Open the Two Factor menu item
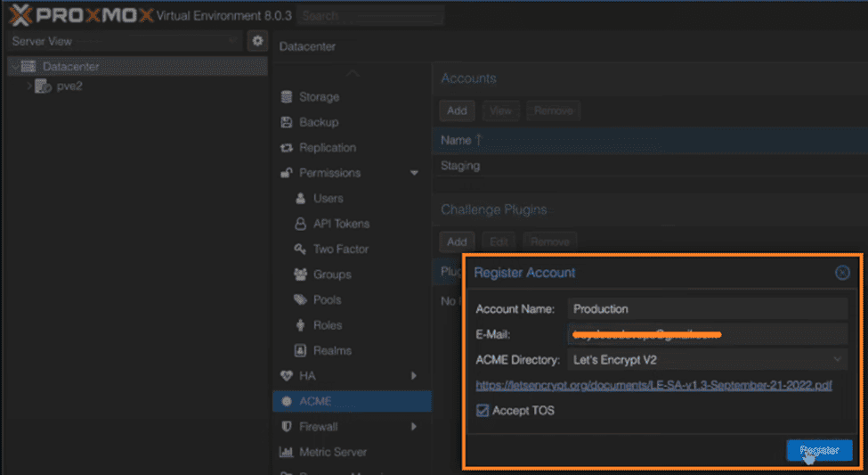The width and height of the screenshot is (868, 475). click(x=352, y=249)
